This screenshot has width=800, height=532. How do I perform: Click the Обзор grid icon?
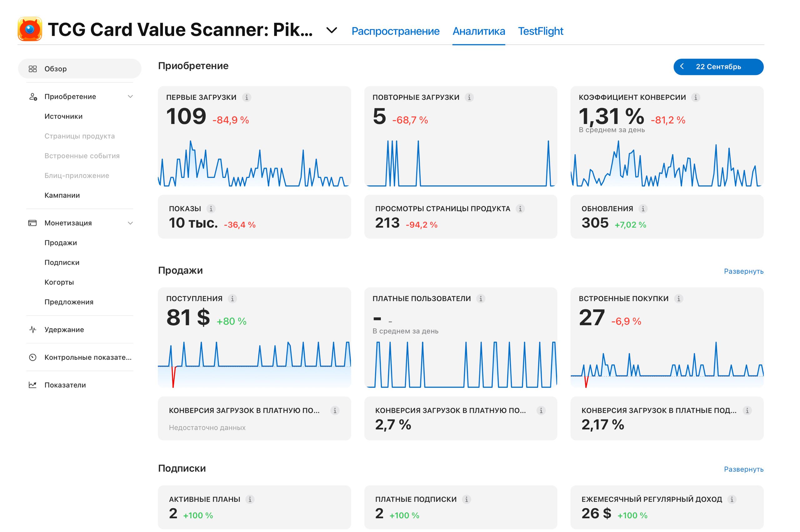pyautogui.click(x=32, y=69)
